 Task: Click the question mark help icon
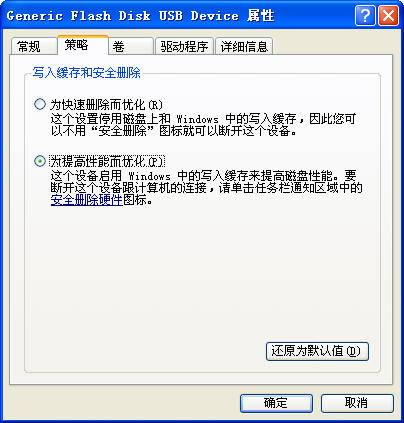(365, 15)
